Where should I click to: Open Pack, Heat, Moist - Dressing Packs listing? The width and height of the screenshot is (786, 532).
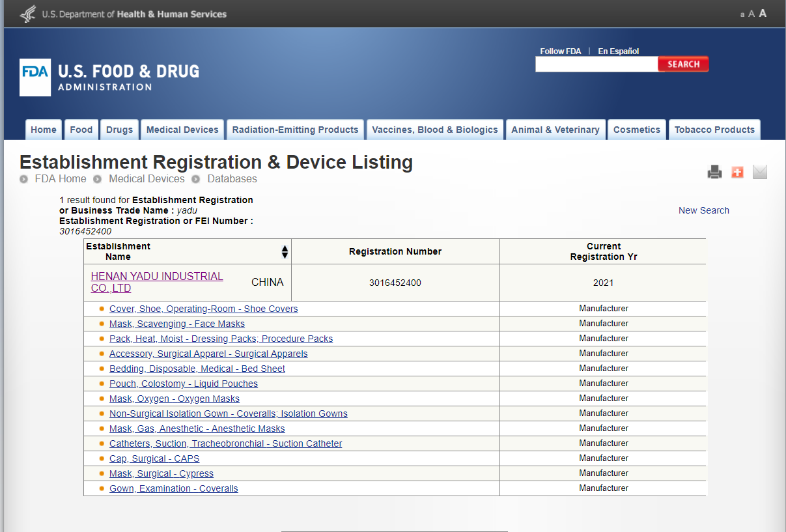221,339
